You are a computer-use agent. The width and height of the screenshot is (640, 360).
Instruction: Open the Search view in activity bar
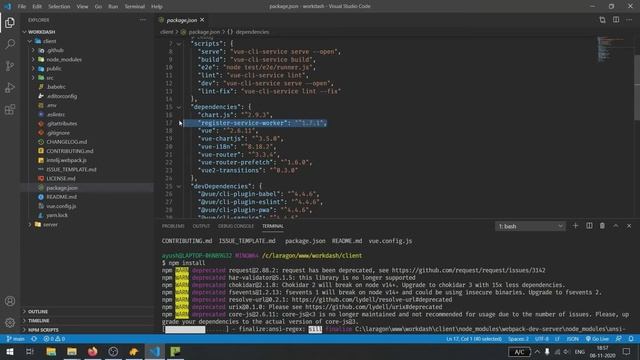pyautogui.click(x=10, y=44)
